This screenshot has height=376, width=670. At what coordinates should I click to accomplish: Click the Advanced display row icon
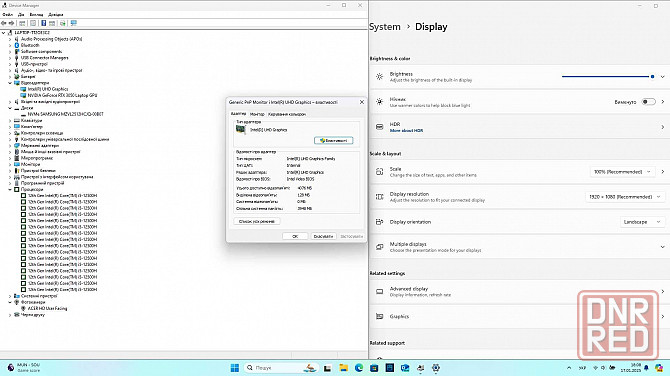(379, 291)
